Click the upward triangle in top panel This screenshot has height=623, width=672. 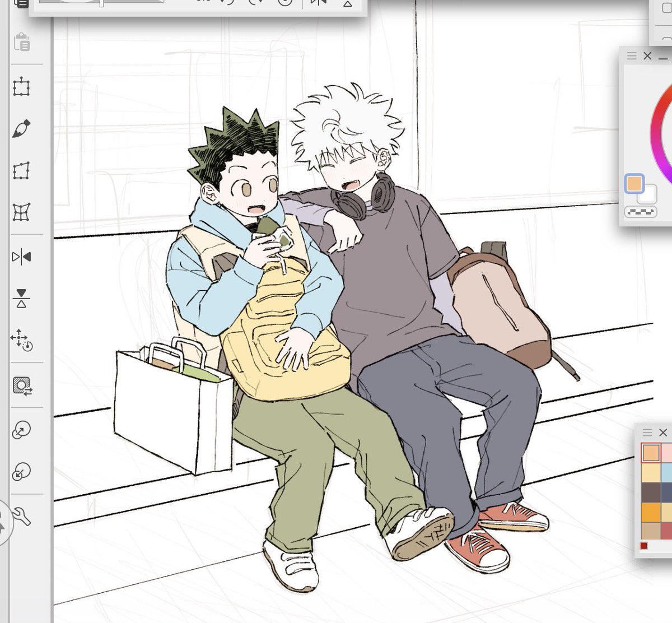tap(348, 4)
